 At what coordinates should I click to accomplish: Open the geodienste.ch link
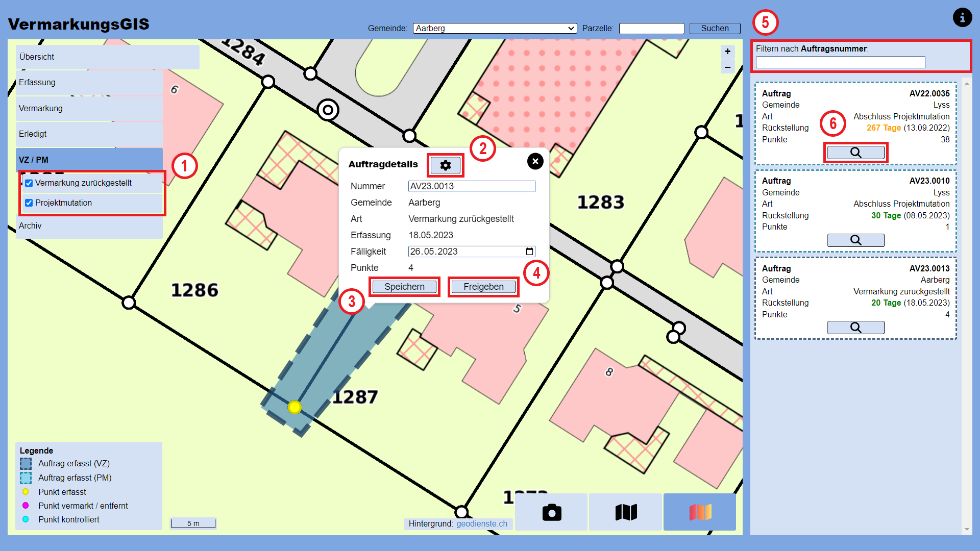[482, 523]
